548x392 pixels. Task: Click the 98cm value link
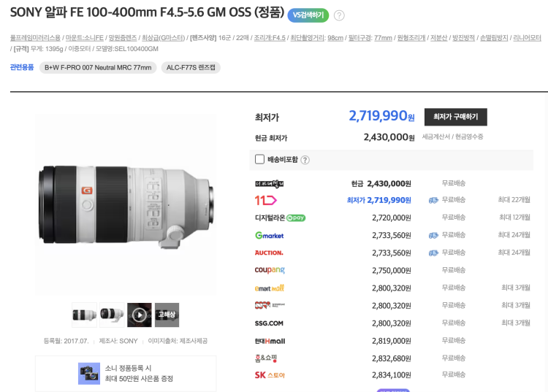[x=335, y=38]
